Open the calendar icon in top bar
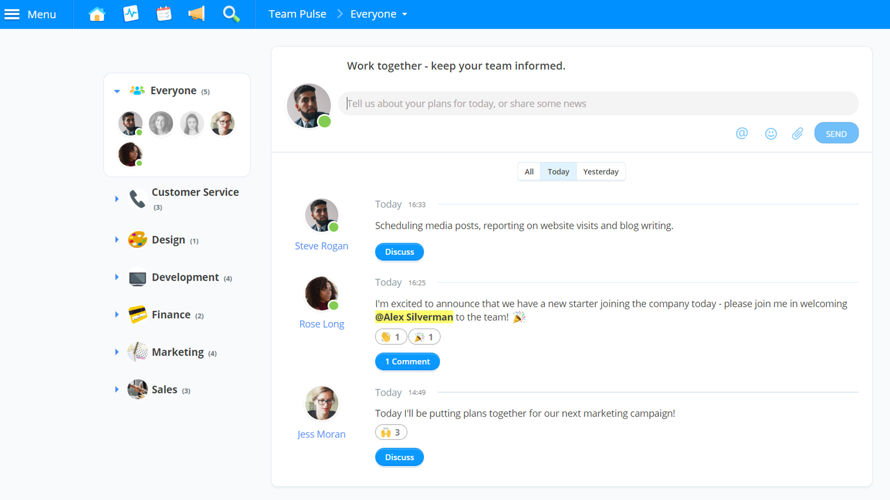The image size is (890, 500). tap(164, 14)
